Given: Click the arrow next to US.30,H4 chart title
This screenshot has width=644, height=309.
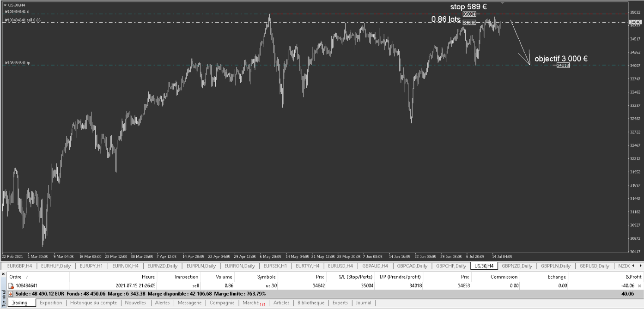Looking at the screenshot, I should [x=5, y=5].
